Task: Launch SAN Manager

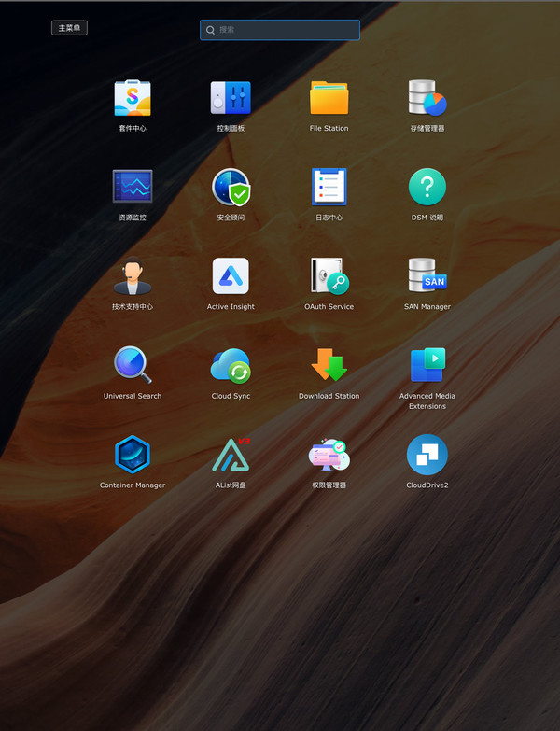Action: coord(427,276)
